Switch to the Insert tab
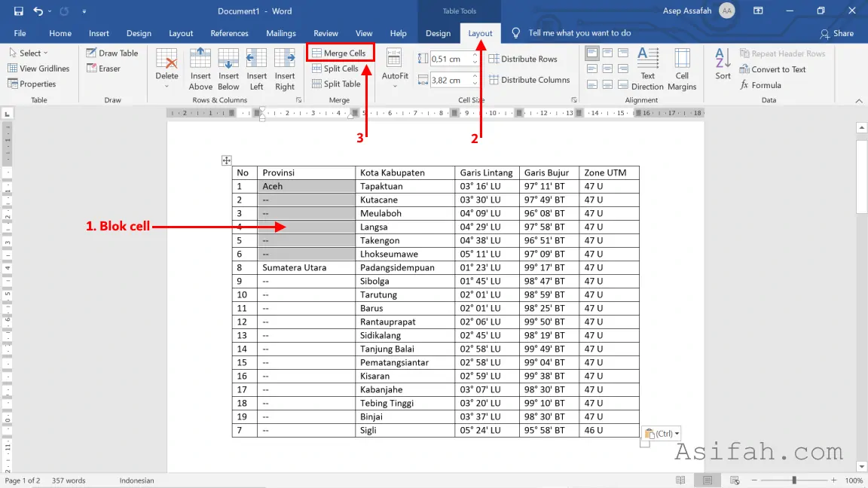This screenshot has width=868, height=488. pyautogui.click(x=99, y=33)
